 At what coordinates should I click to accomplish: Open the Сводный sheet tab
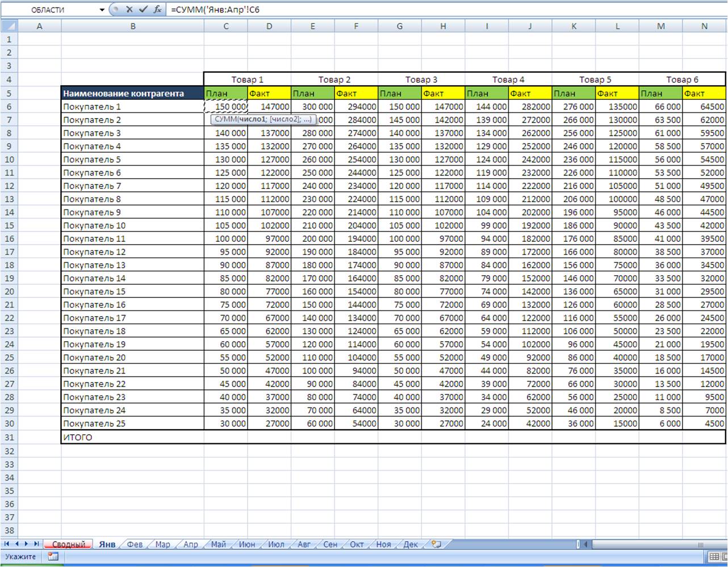click(x=68, y=544)
